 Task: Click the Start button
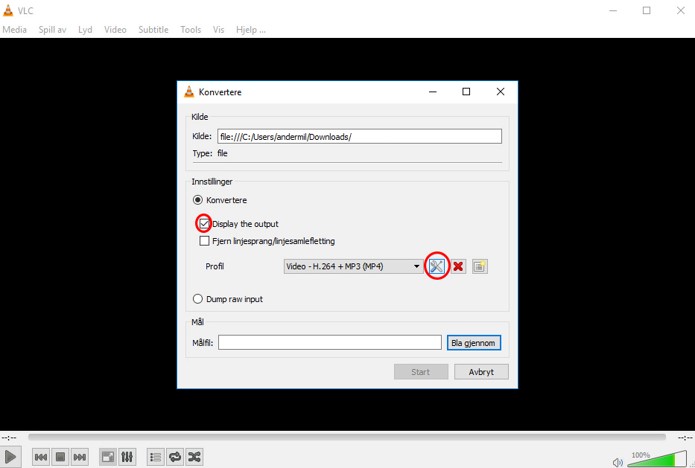pos(421,372)
